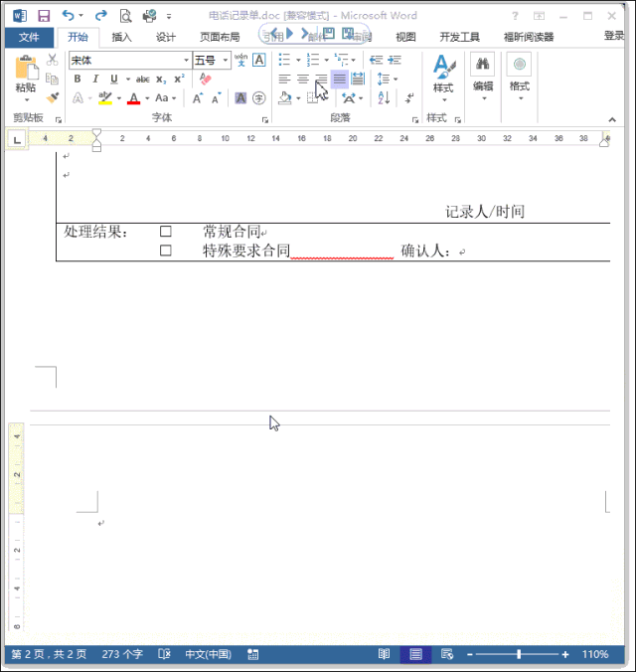Screen dimensions: 636x672
Task: Check the 特殊要求合同 checkbox
Action: click(166, 252)
